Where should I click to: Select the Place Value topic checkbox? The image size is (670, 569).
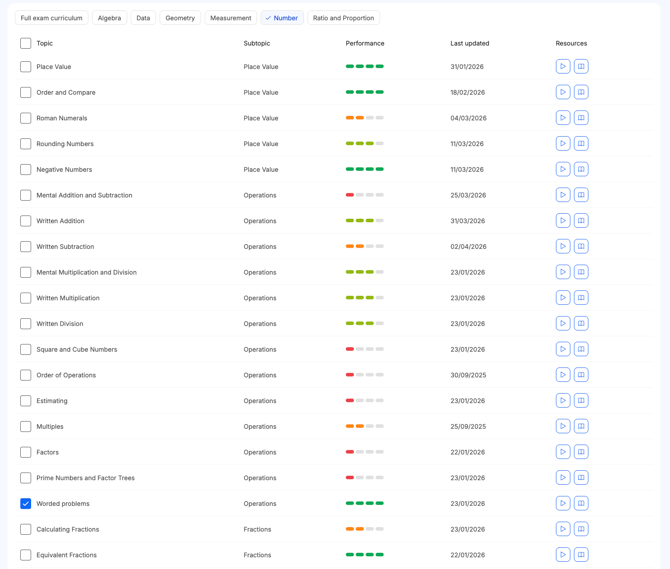pos(26,67)
